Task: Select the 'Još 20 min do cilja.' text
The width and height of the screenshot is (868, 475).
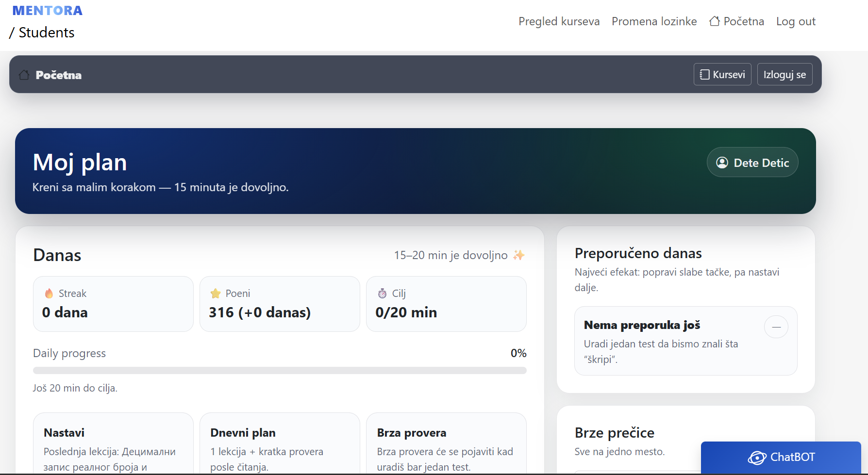Action: (x=75, y=388)
